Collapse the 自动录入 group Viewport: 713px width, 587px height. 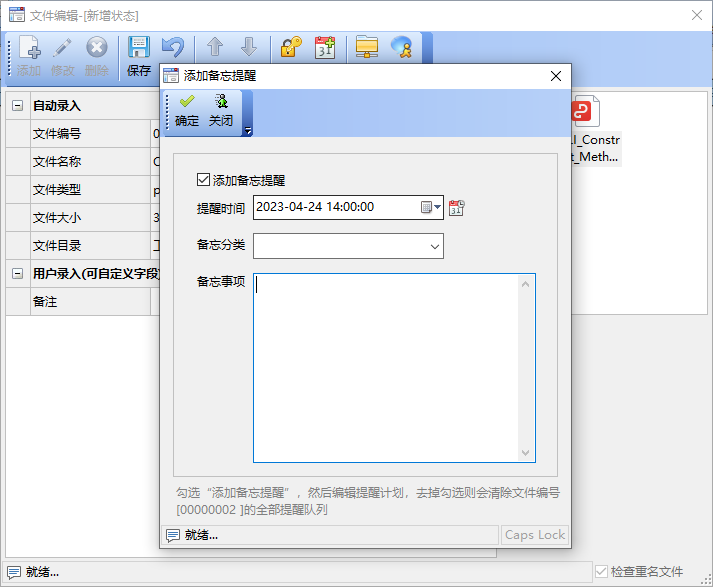[x=17, y=106]
